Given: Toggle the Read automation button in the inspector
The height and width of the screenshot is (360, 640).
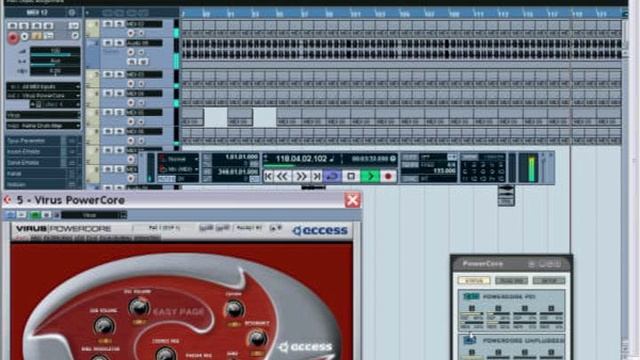Looking at the screenshot, I should pyautogui.click(x=37, y=26).
